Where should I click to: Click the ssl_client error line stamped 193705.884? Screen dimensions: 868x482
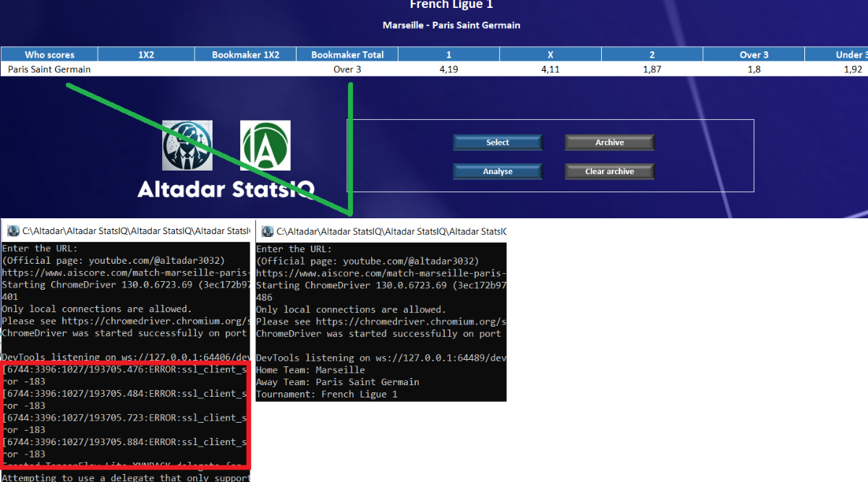tap(125, 442)
